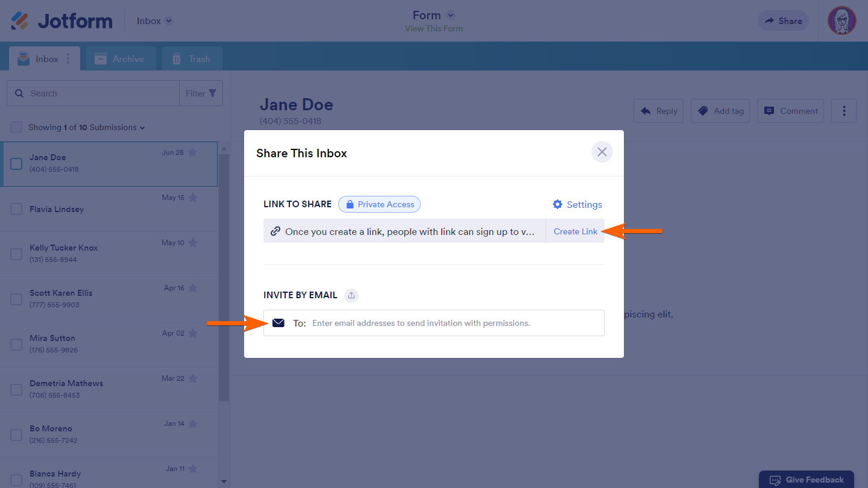Star the Kelly Tucker Knox submission
868x488 pixels.
(192, 243)
